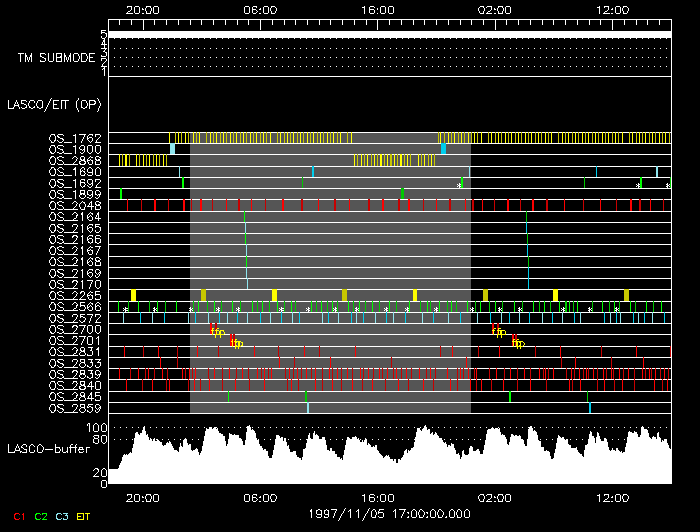Select the OS_2169 row label

75,273
